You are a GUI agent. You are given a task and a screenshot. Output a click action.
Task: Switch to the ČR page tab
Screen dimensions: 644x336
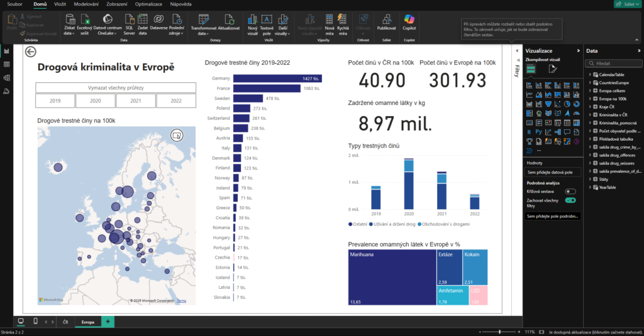point(65,322)
